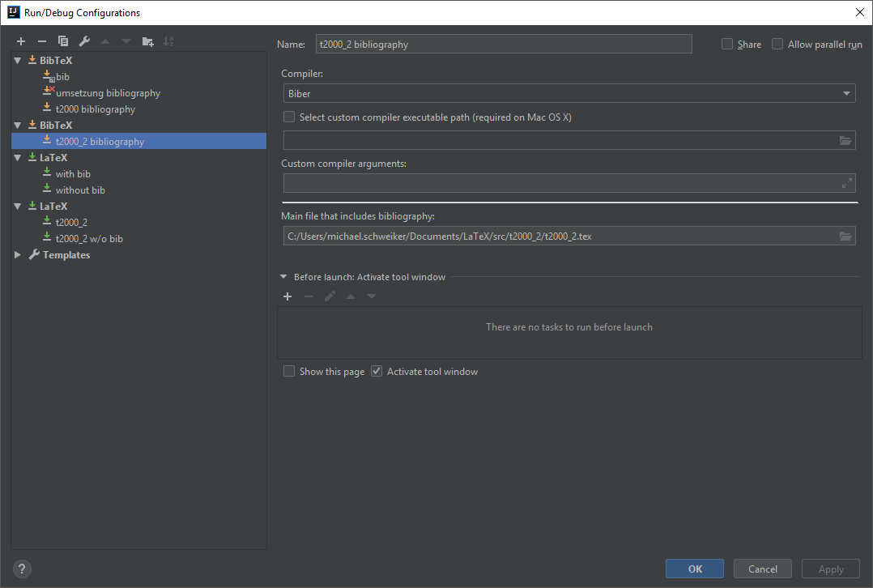Open edit templates with the wrench icon
The height and width of the screenshot is (588, 873).
point(83,40)
